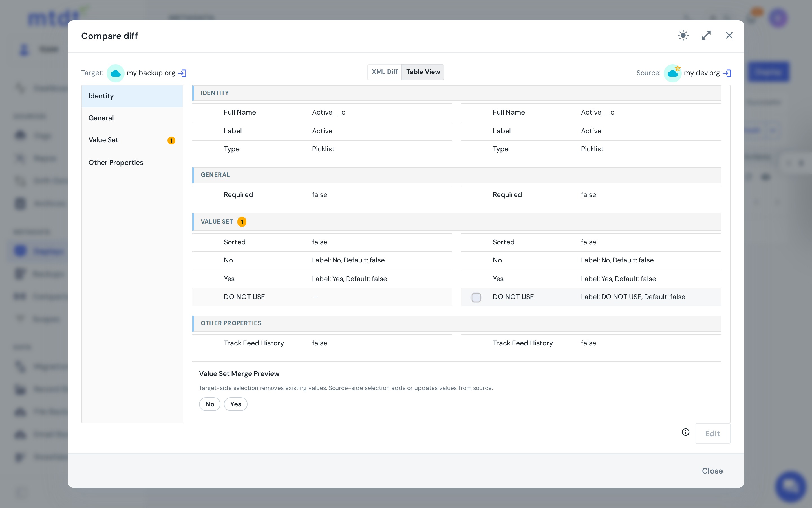Click source Full Name value Active__c
Image resolution: width=812 pixels, height=508 pixels.
(x=598, y=112)
